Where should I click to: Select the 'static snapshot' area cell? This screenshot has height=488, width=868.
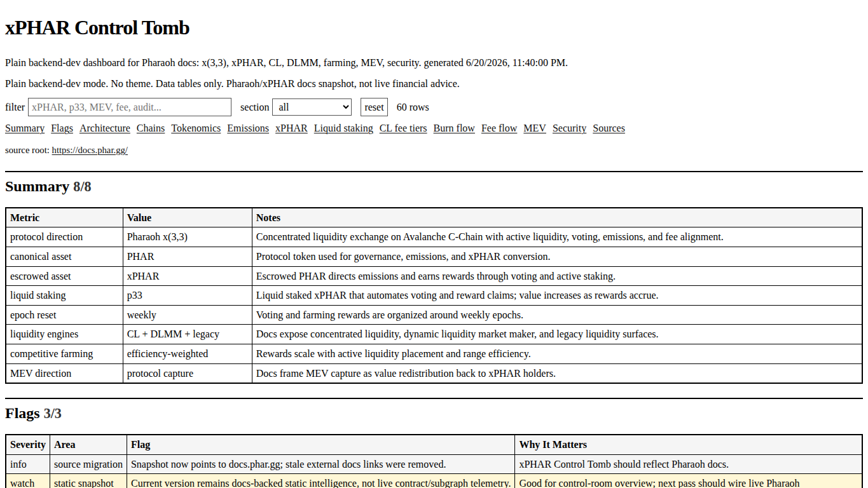pyautogui.click(x=88, y=481)
